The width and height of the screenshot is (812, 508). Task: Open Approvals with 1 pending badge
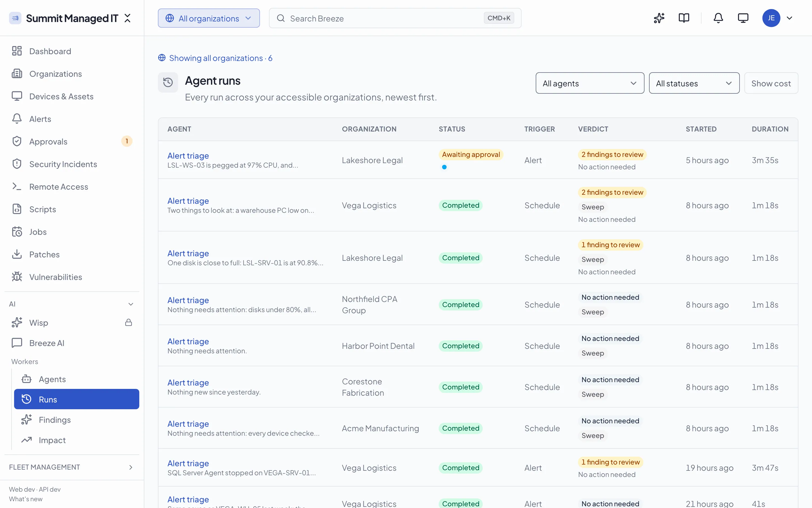tap(72, 141)
